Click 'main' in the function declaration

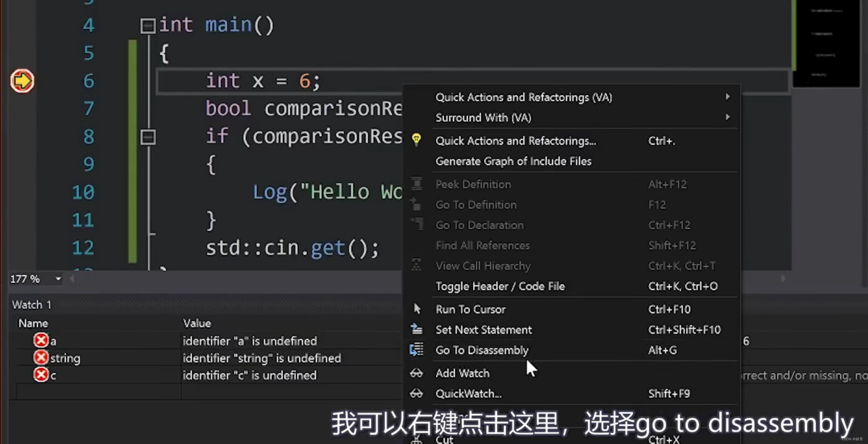[229, 25]
